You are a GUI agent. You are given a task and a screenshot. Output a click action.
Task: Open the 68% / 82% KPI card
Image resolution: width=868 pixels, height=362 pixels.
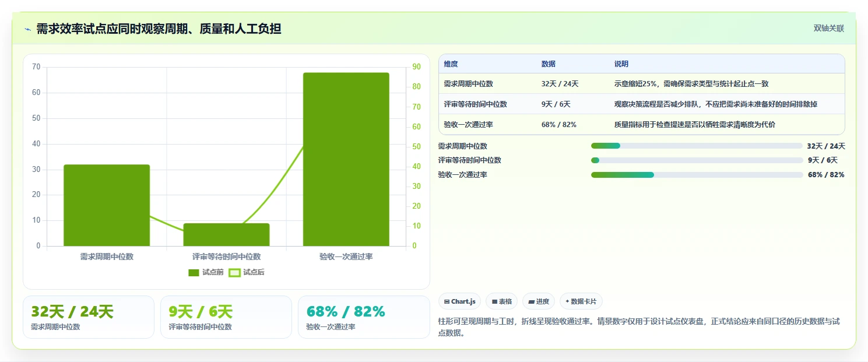tap(364, 317)
